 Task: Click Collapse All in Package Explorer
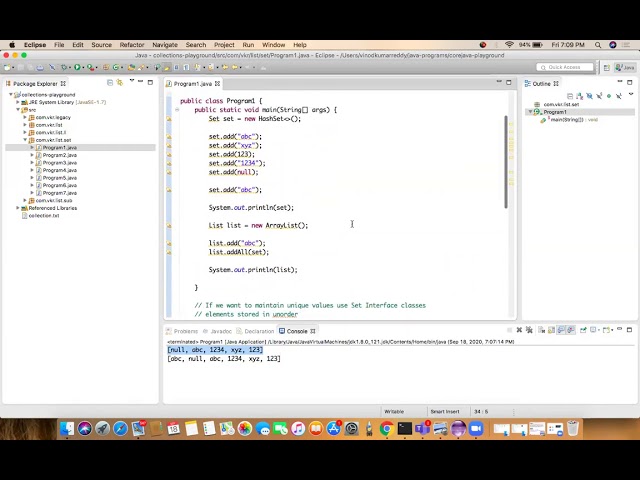110,82
